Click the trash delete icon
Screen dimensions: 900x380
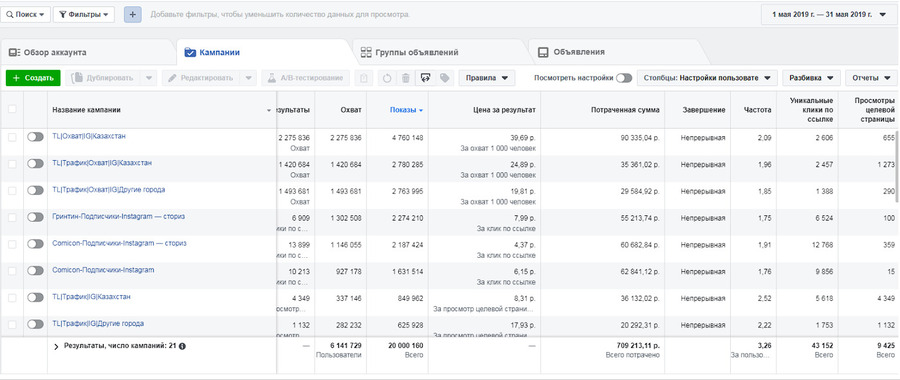(x=406, y=78)
